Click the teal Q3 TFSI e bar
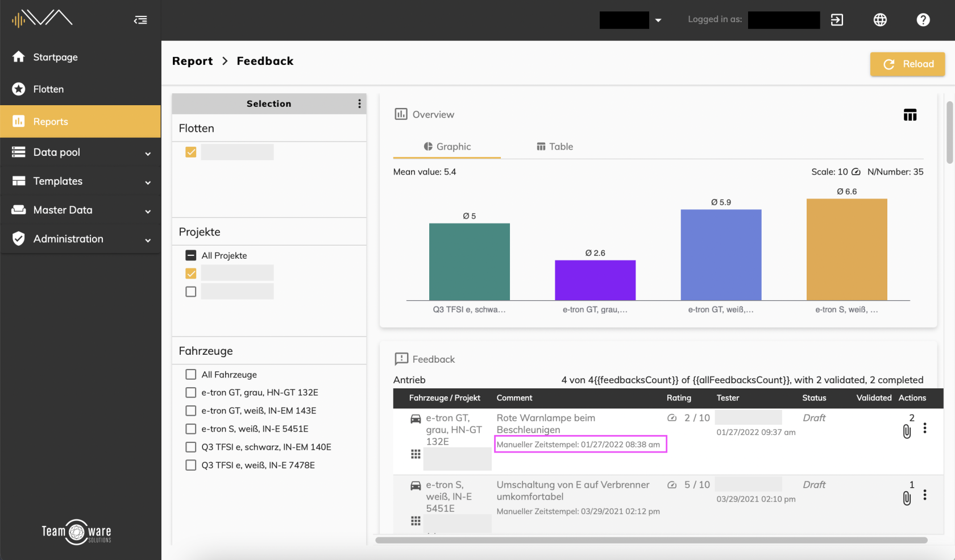 470,262
